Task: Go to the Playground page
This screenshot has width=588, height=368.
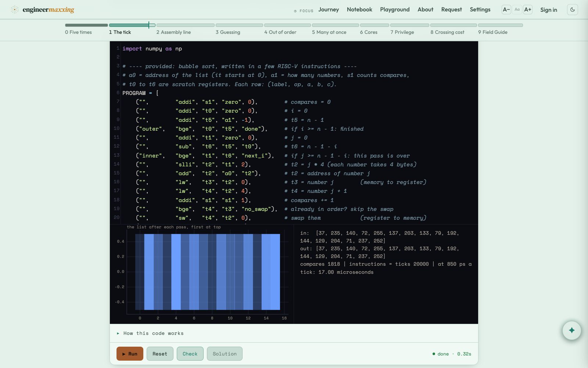Action: click(395, 10)
